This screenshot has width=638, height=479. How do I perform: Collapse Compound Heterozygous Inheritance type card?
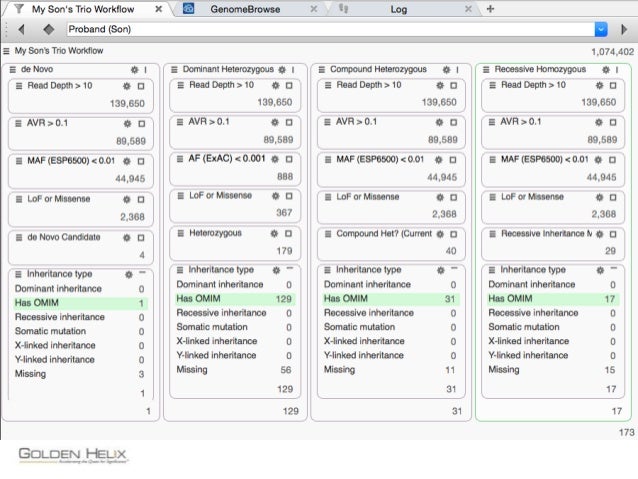pos(454,268)
